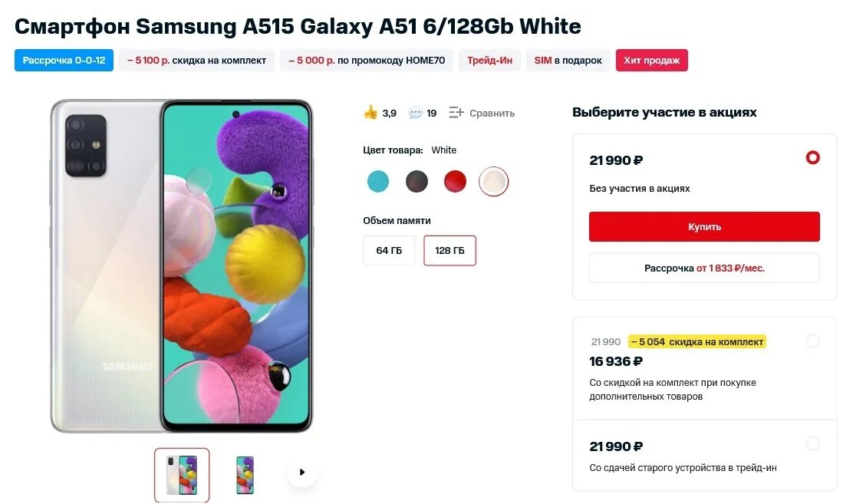Open the reviews comment bubble icon
843x504 pixels.
[416, 113]
